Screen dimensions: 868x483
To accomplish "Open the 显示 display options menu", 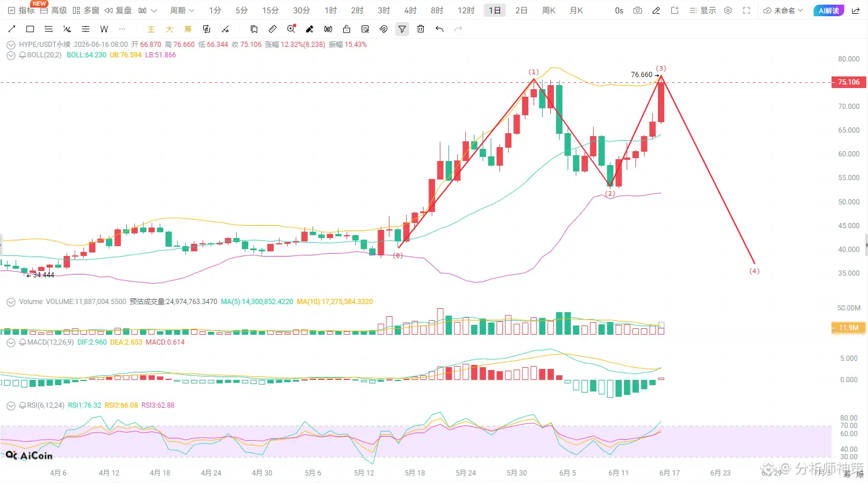I will (703, 10).
